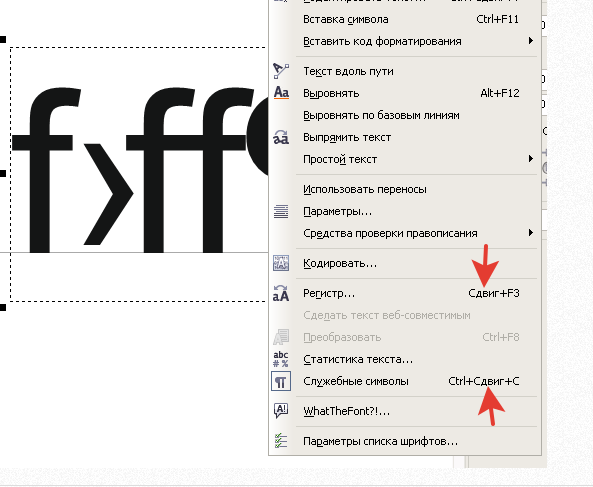Viewport: 593px width, 487px height.
Task: Click the Текст вдоль пути path icon
Action: tap(281, 71)
